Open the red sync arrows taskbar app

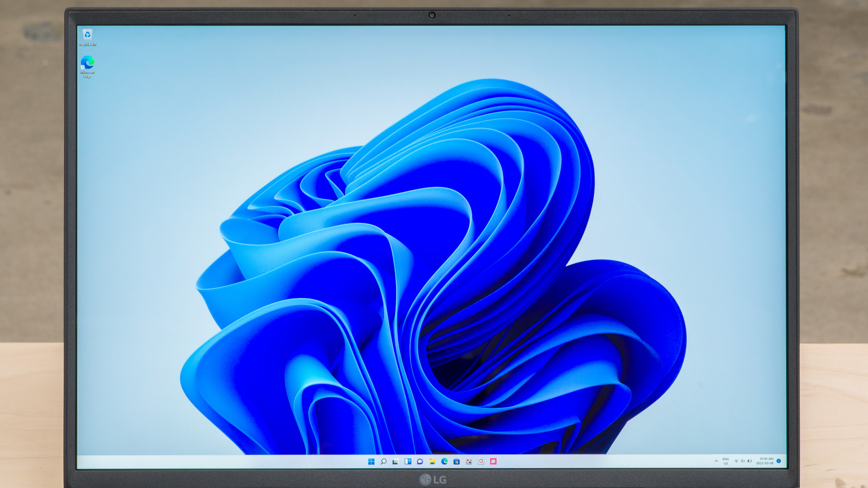[x=481, y=461]
